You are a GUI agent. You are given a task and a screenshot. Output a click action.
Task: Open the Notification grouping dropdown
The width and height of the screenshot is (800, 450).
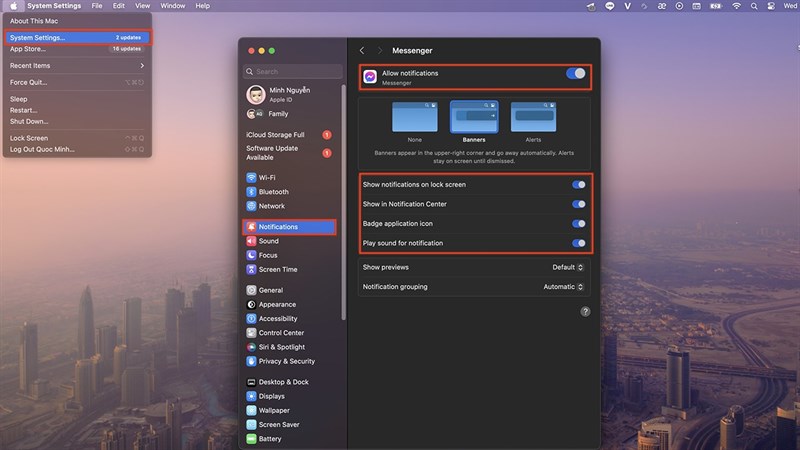pos(563,287)
